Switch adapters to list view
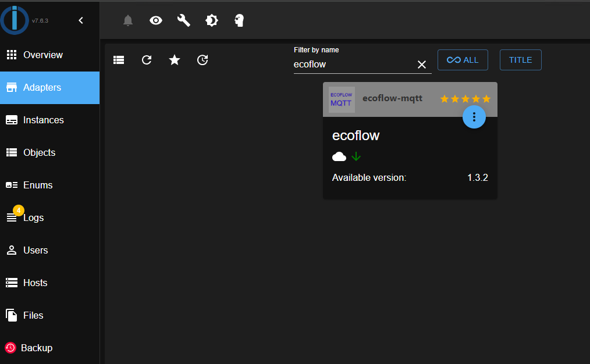Screen dimensions: 590x364 [119, 60]
